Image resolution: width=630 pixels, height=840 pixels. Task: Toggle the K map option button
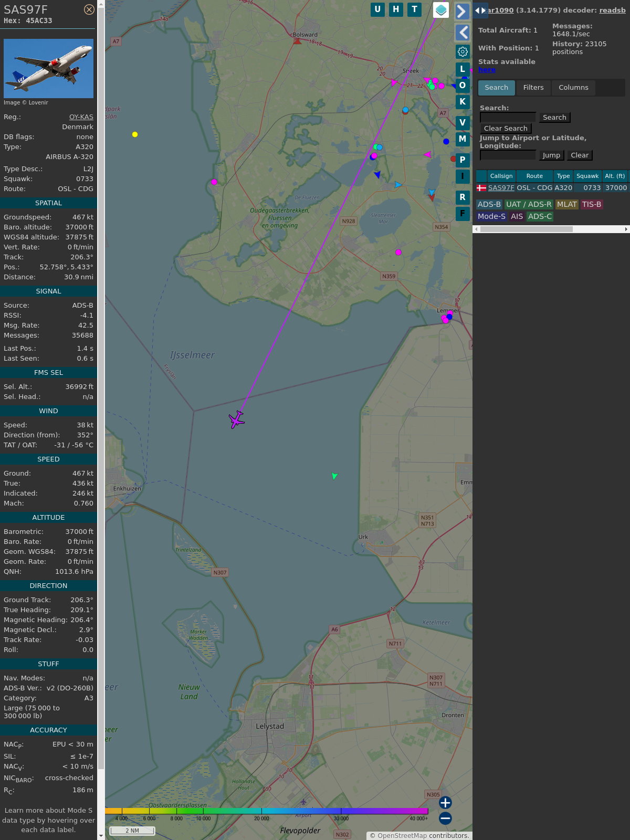pos(463,102)
